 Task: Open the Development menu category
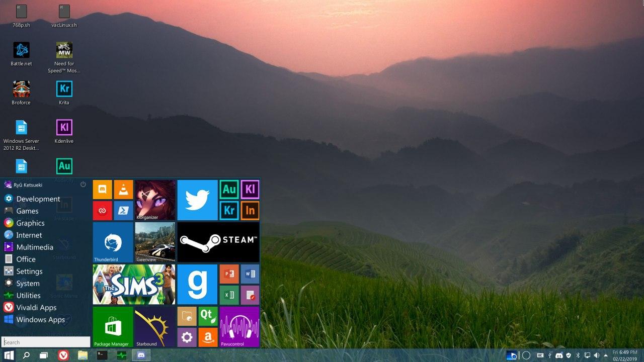(x=38, y=199)
